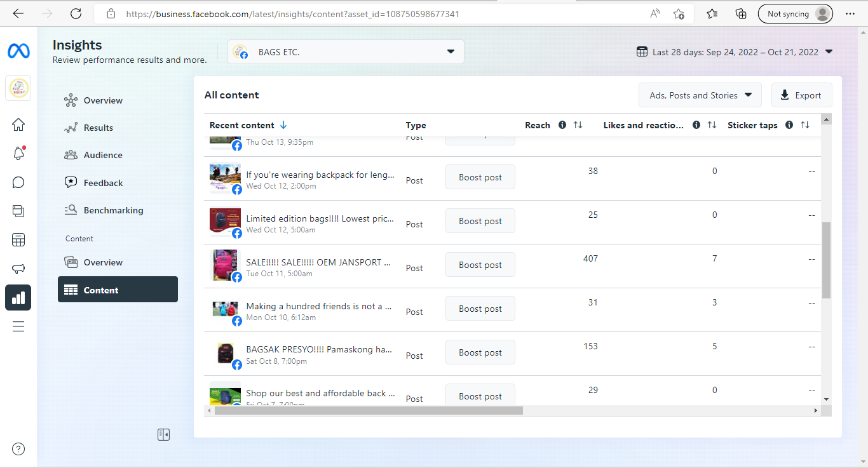Open the notifications bell in the left rail
This screenshot has height=468, width=868.
(x=18, y=153)
